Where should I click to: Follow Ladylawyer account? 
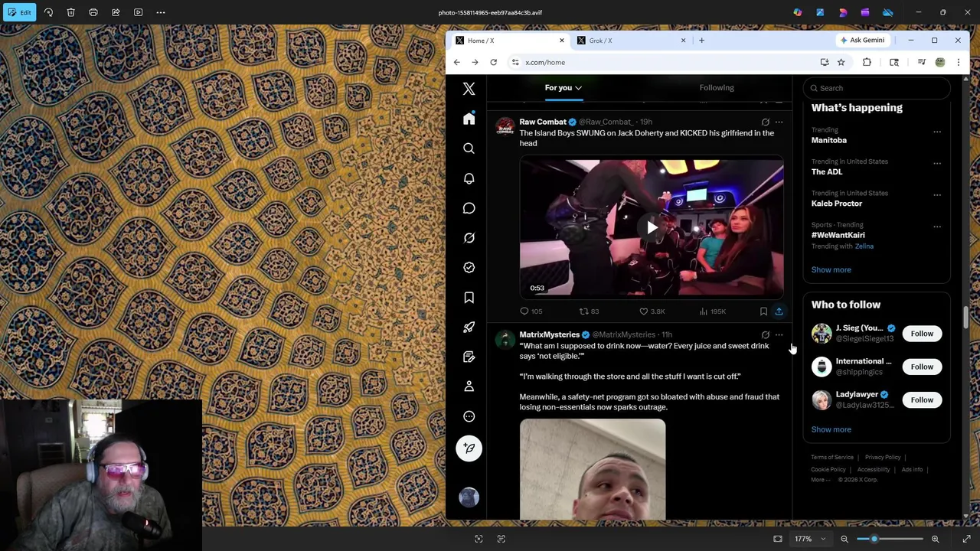pos(922,399)
